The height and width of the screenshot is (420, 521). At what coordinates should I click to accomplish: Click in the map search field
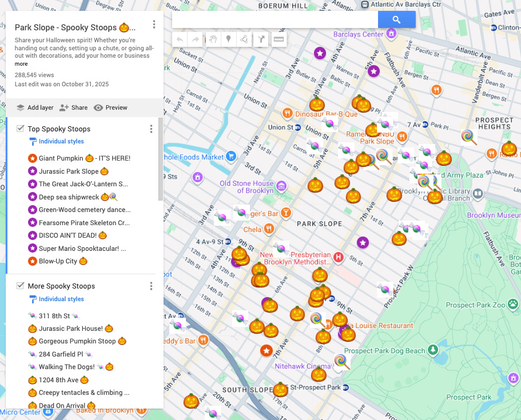(x=275, y=19)
